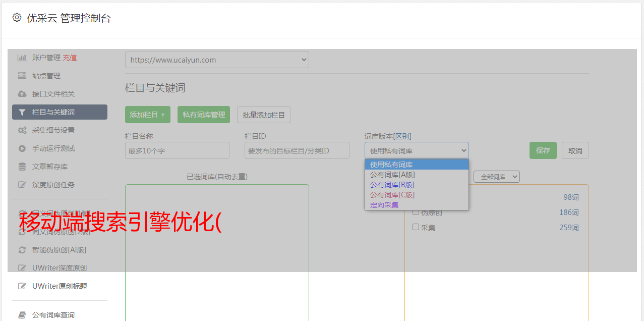Click the refresh icon for 智能伪原创[AI版]

(x=22, y=250)
